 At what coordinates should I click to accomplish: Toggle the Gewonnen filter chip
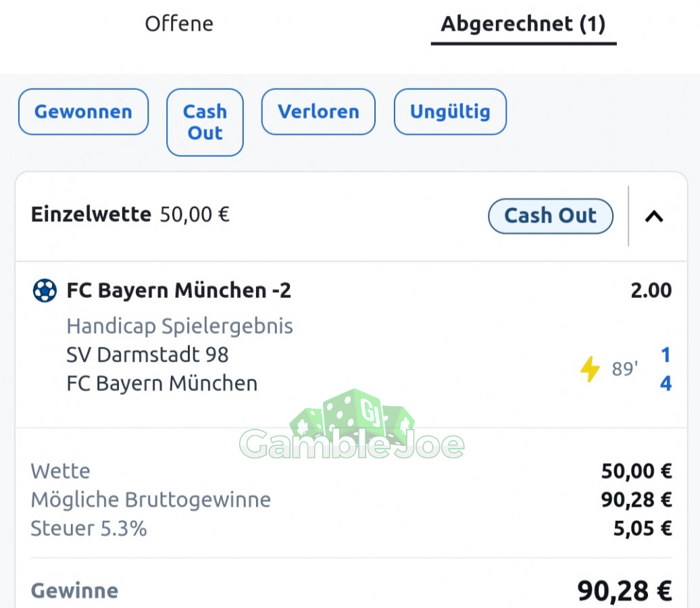[84, 111]
